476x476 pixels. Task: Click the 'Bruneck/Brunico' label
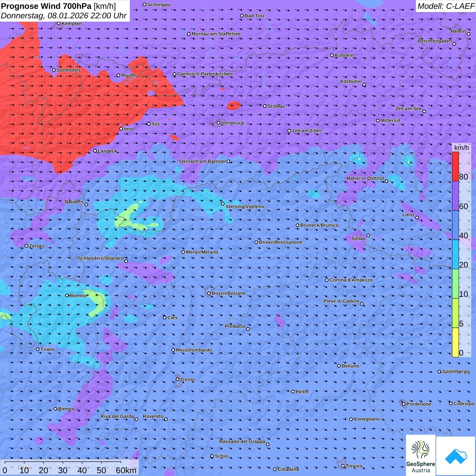point(320,225)
